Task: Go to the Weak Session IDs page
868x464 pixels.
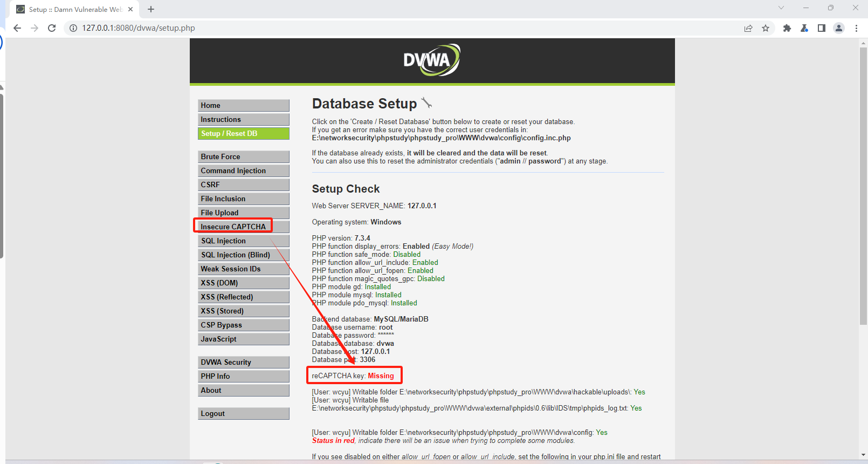Action: [x=244, y=269]
